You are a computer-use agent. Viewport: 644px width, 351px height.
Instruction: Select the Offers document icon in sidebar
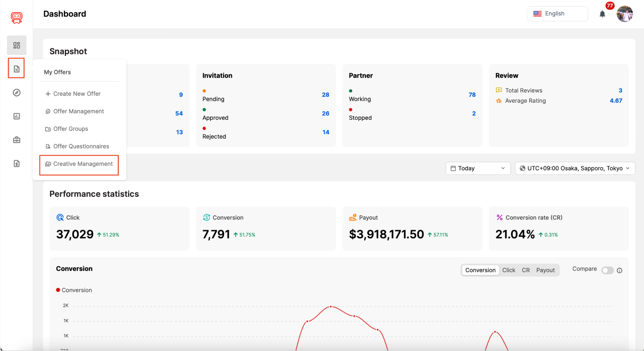pyautogui.click(x=16, y=68)
